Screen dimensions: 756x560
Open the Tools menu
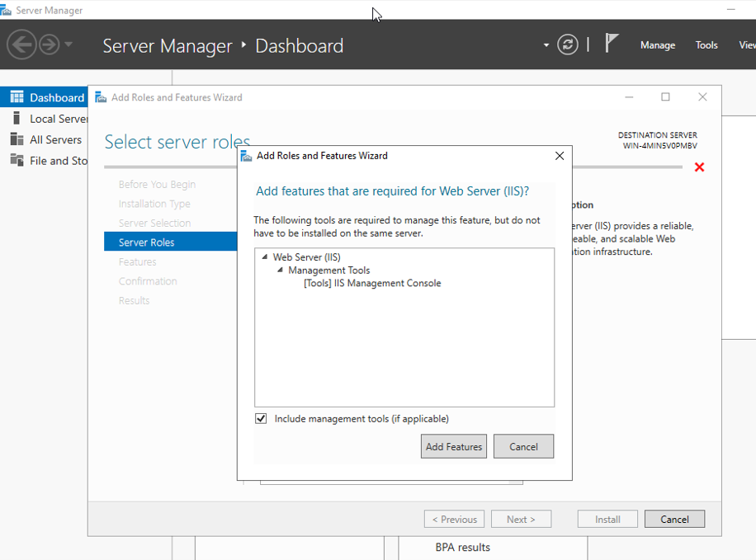point(706,45)
